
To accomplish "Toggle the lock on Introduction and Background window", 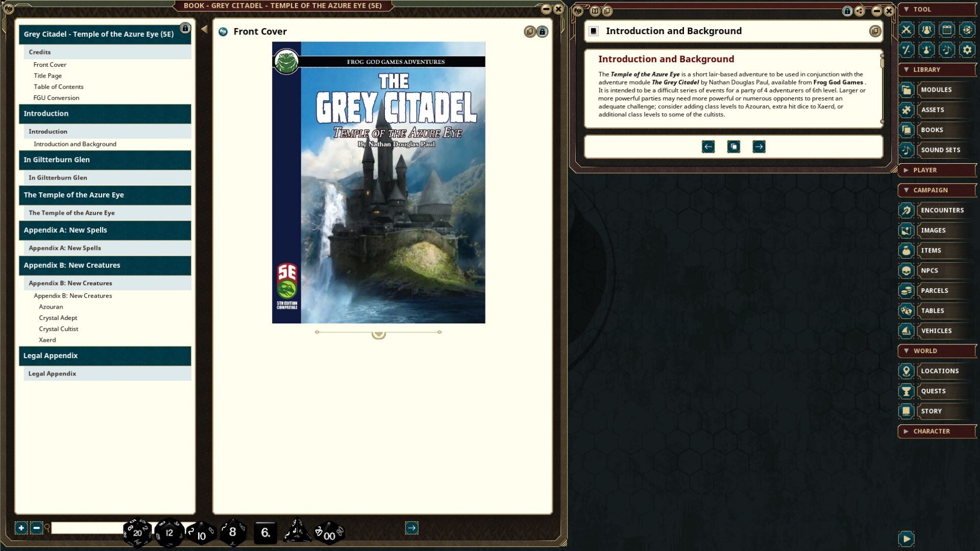I will click(847, 10).
